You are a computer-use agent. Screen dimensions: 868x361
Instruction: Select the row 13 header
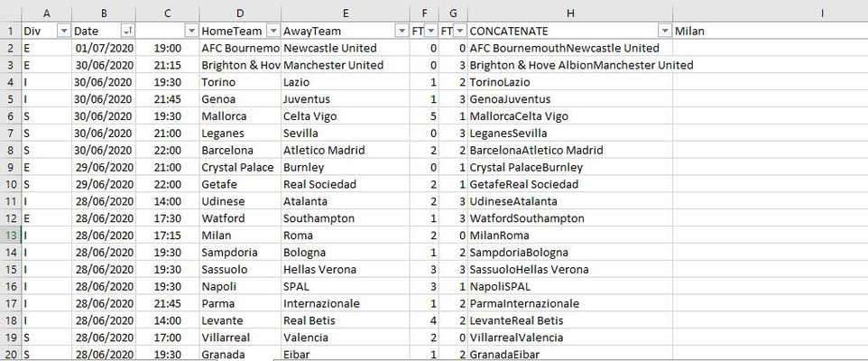pos(10,236)
